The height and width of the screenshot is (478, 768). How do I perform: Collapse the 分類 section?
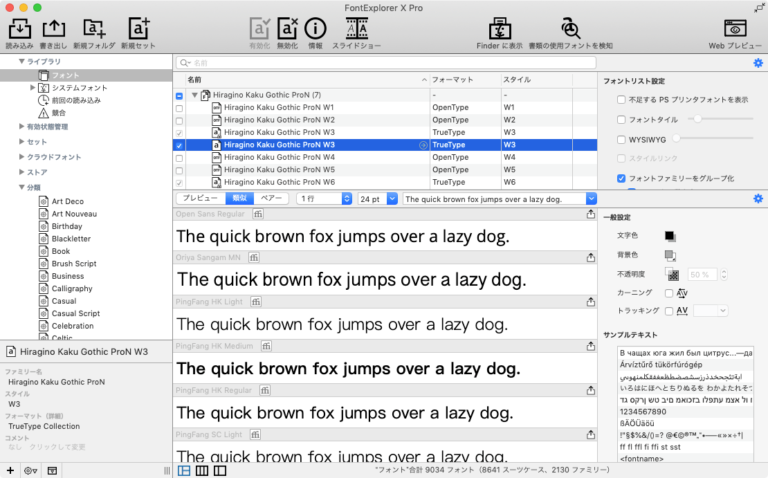tap(22, 187)
